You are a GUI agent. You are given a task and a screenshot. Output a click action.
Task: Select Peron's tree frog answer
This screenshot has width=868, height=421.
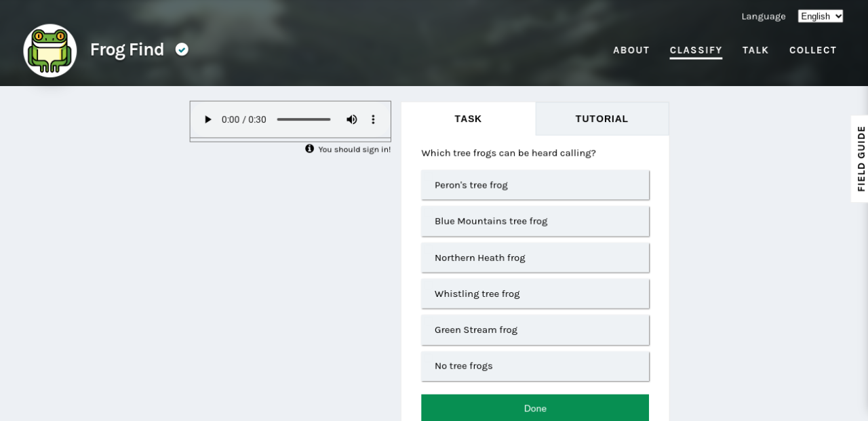pos(534,185)
